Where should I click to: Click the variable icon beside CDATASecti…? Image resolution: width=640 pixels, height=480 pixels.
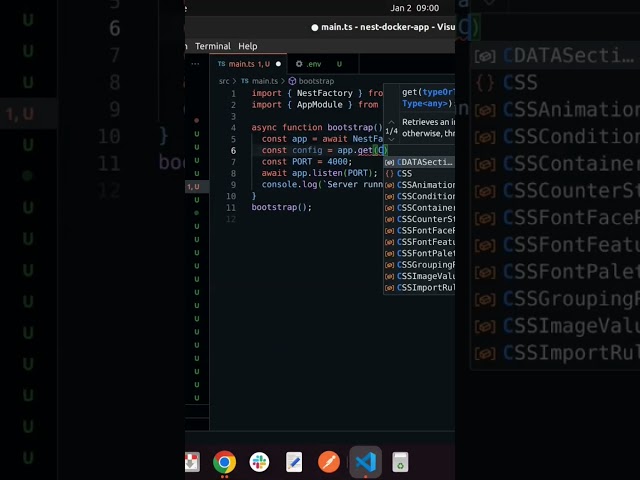click(x=390, y=162)
